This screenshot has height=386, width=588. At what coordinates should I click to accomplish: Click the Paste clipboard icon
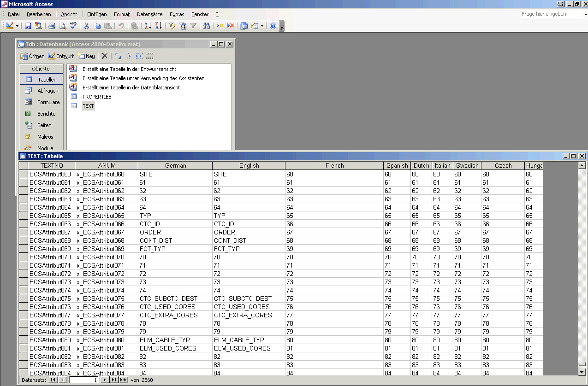[107, 26]
